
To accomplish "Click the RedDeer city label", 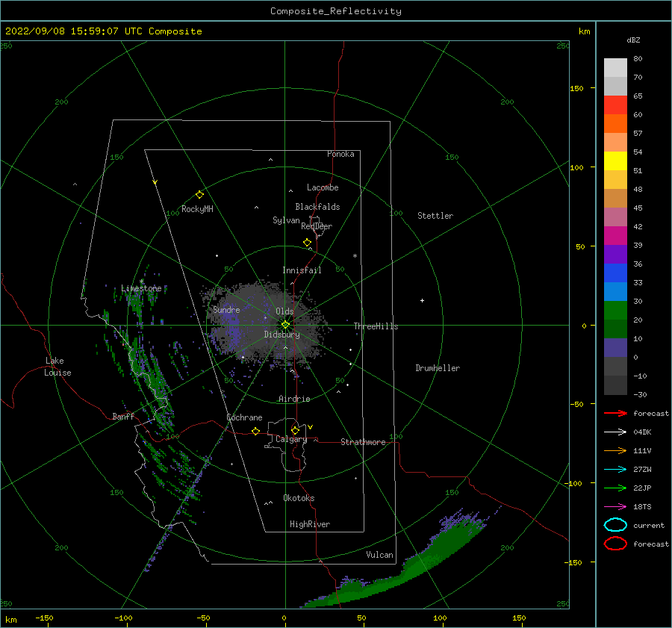I will (317, 226).
